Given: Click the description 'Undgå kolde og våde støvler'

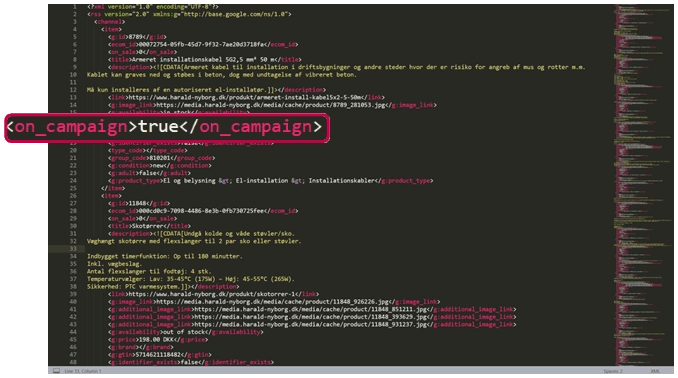Looking at the screenshot, I should [201, 234].
